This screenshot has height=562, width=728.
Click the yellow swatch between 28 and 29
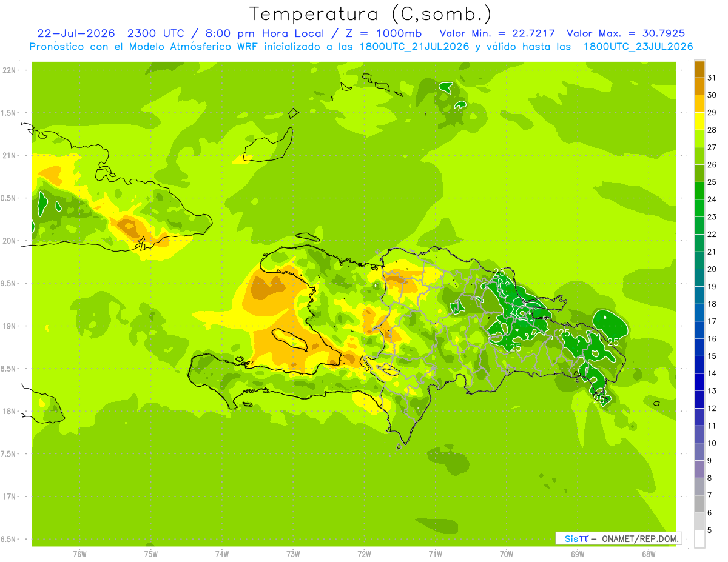tap(699, 121)
